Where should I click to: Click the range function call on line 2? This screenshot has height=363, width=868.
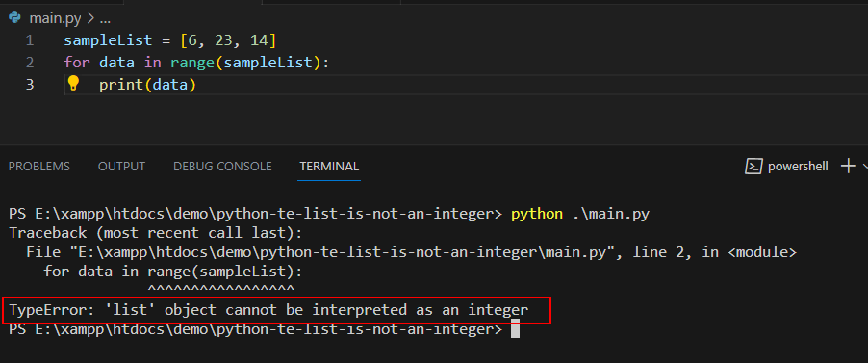[x=192, y=63]
